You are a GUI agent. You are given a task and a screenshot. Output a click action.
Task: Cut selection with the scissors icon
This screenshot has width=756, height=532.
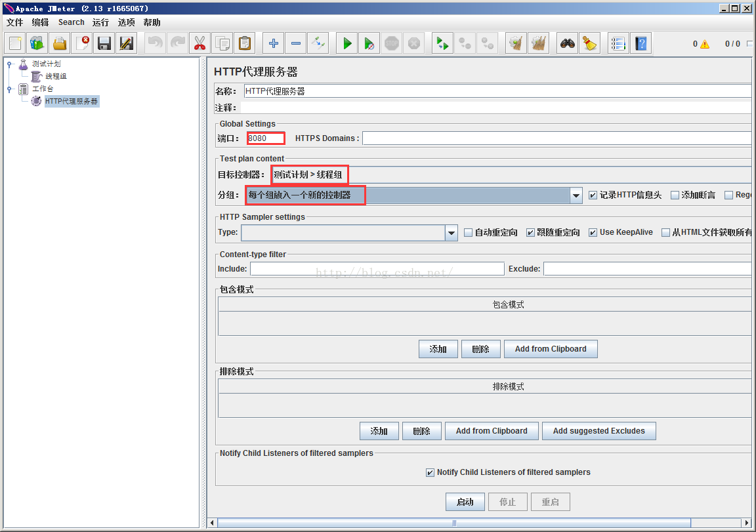point(199,43)
